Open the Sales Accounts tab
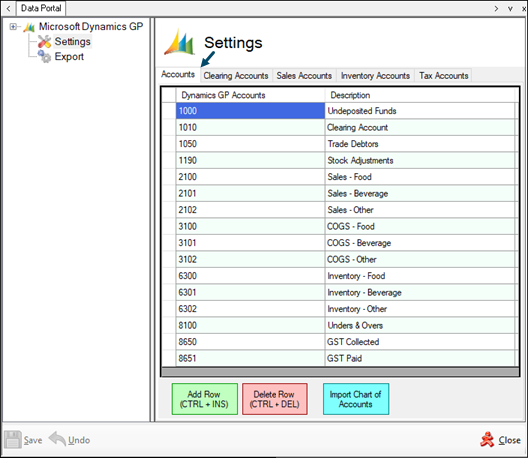528x458 pixels. tap(304, 76)
